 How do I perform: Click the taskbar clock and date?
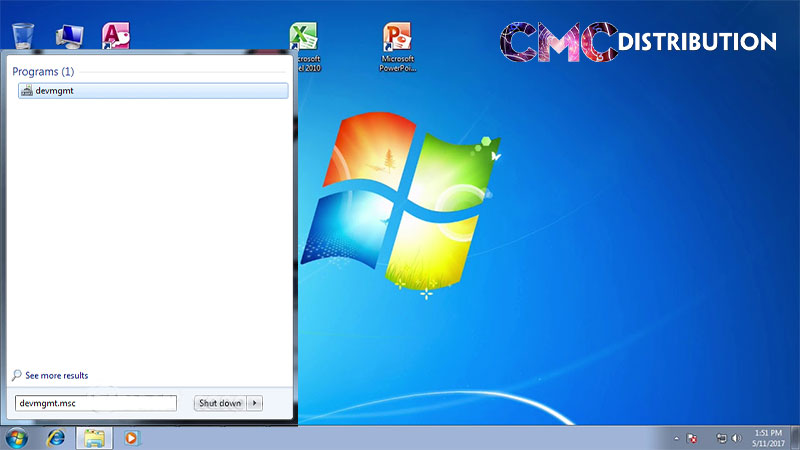pyautogui.click(x=768, y=438)
